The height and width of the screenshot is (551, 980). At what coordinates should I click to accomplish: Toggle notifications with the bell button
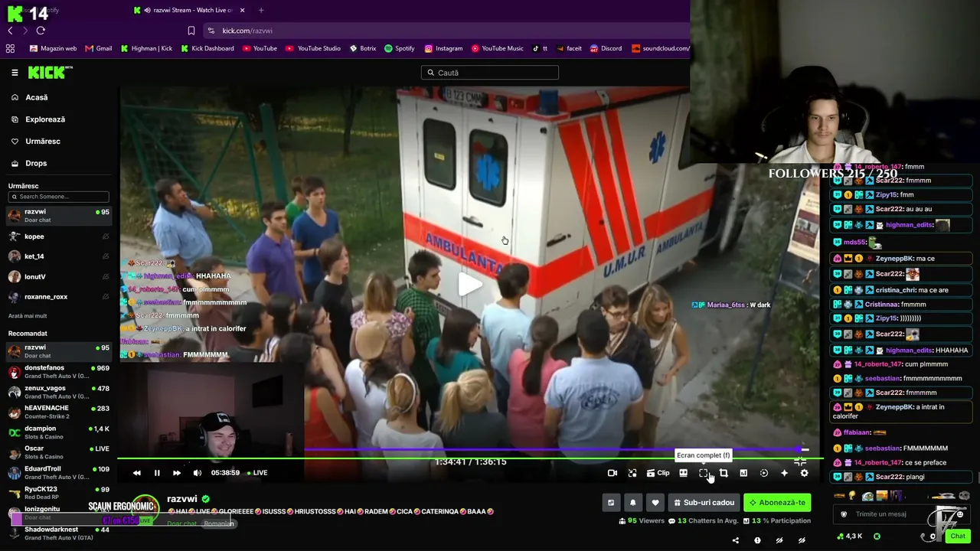click(x=632, y=503)
